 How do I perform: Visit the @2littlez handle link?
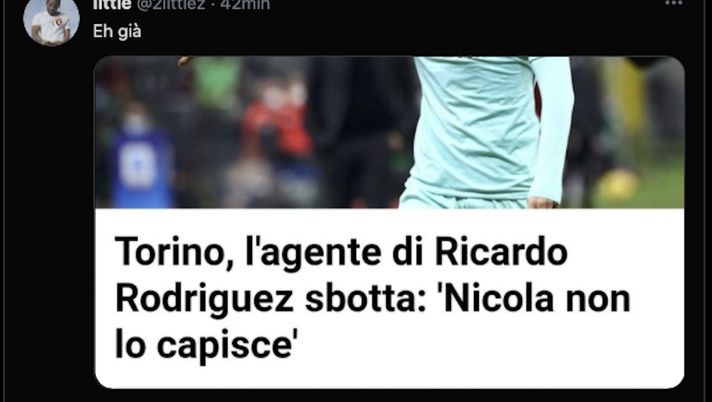pos(171,5)
